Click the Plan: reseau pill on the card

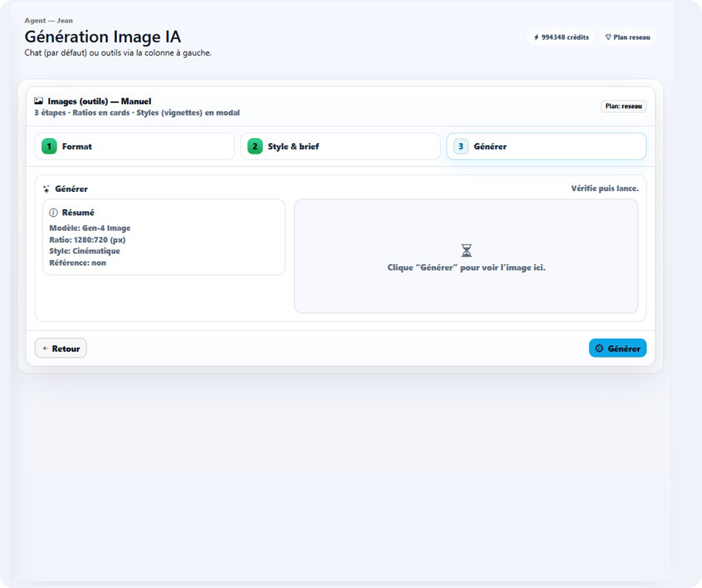tap(623, 106)
